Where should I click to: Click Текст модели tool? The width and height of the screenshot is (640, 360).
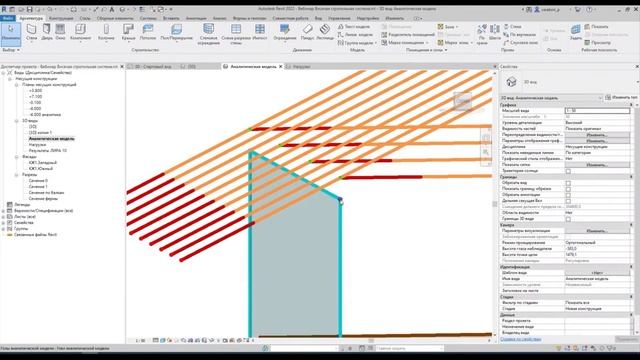tap(353, 27)
